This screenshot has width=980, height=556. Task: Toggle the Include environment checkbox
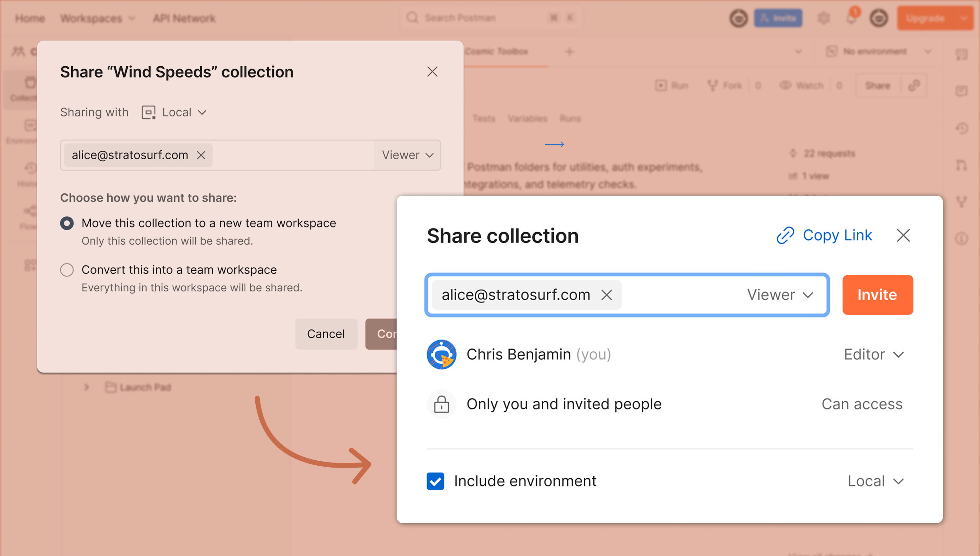point(435,481)
